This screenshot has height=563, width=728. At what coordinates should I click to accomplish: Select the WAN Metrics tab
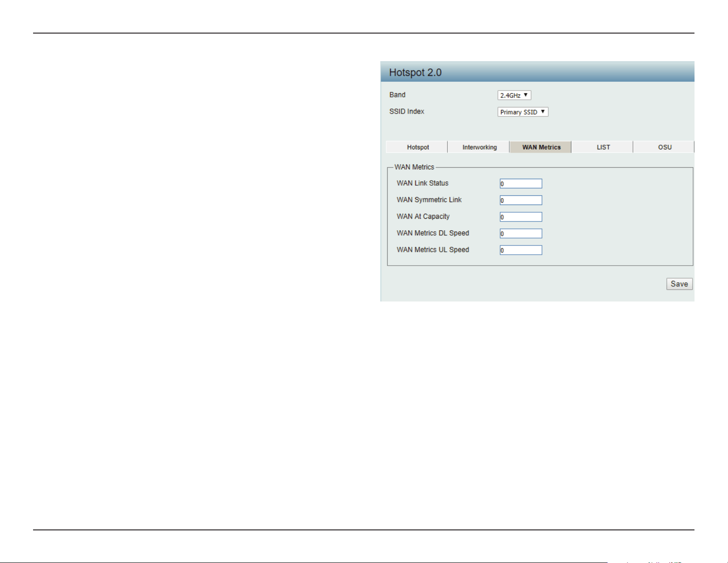[541, 147]
